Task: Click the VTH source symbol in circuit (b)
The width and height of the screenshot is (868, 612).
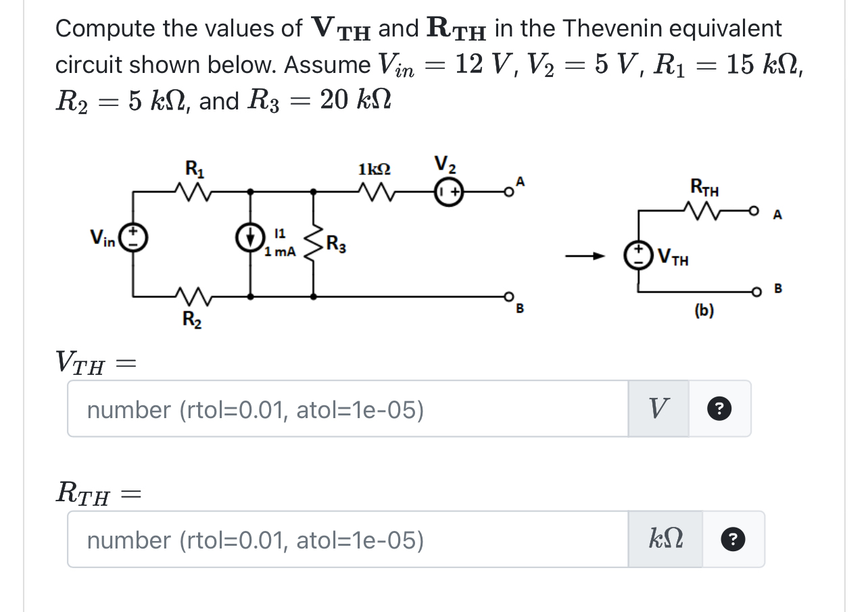Action: [x=638, y=256]
